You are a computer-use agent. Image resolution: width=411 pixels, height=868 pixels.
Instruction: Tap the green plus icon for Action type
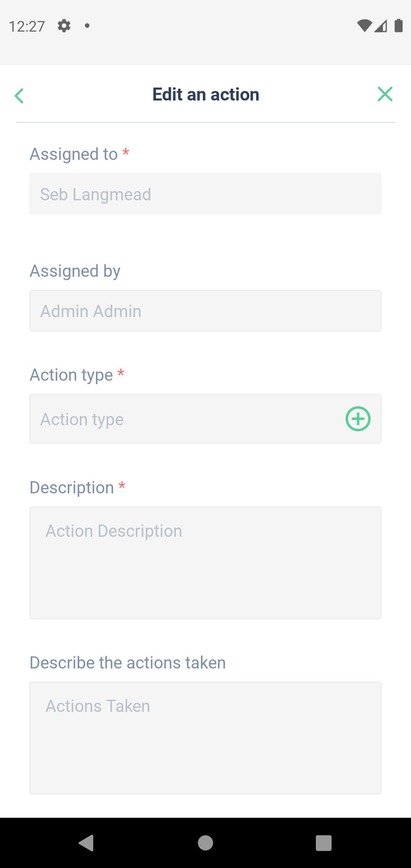tap(358, 419)
